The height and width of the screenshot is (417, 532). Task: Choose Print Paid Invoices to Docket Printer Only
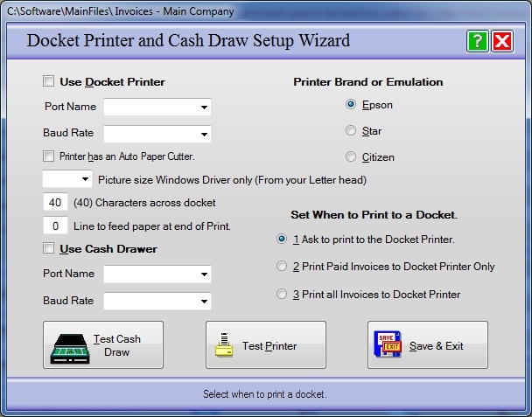click(282, 266)
